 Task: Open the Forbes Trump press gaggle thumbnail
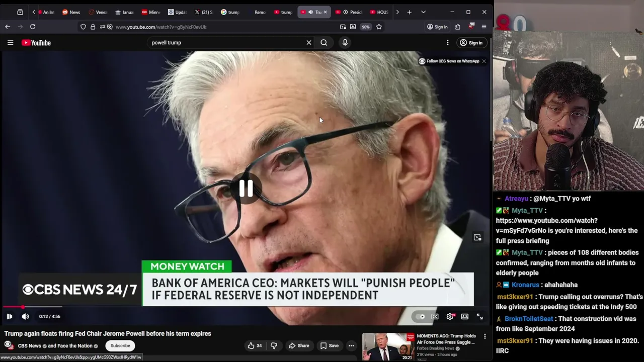[388, 346]
